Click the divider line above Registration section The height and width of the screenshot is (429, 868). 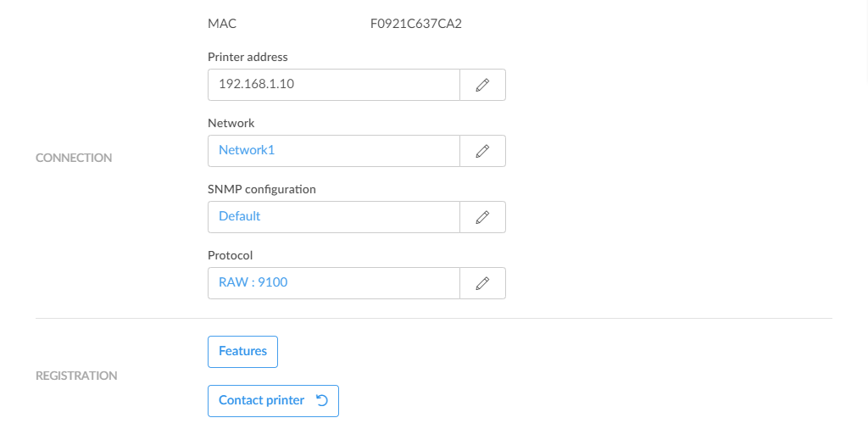tap(433, 319)
